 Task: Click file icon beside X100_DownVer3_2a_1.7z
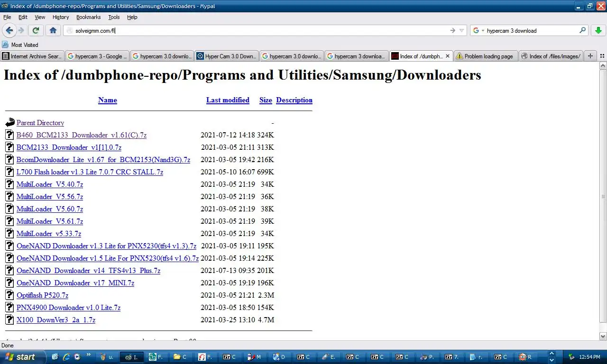tap(10, 320)
